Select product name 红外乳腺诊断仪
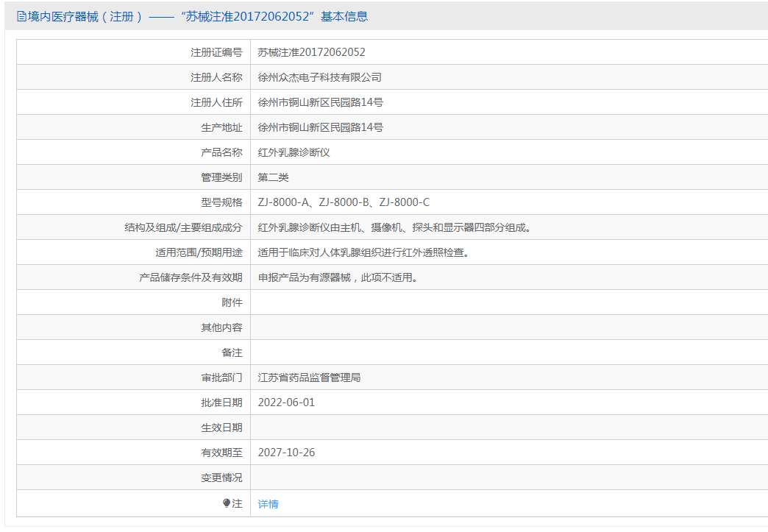The height and width of the screenshot is (532, 768). (x=294, y=152)
